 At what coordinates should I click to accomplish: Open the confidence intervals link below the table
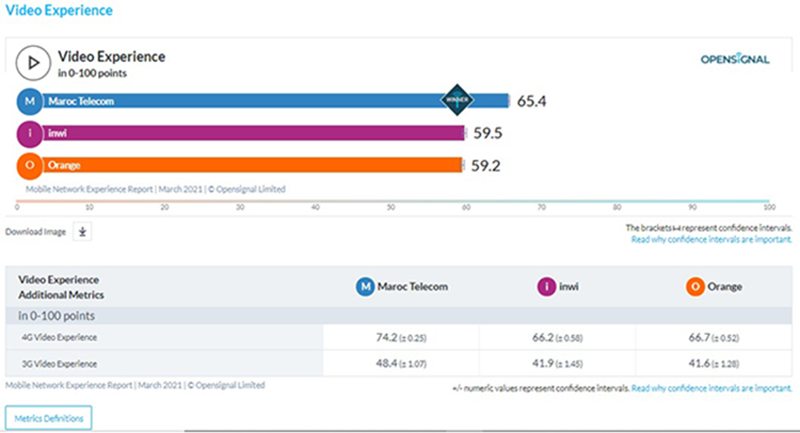pos(712,387)
